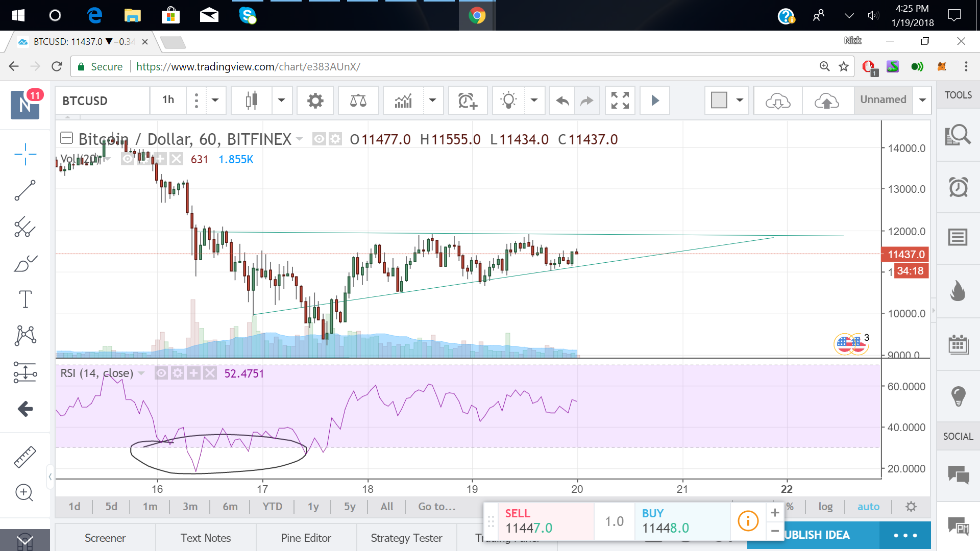The width and height of the screenshot is (980, 551).
Task: Undo the last chart action
Action: pos(562,101)
